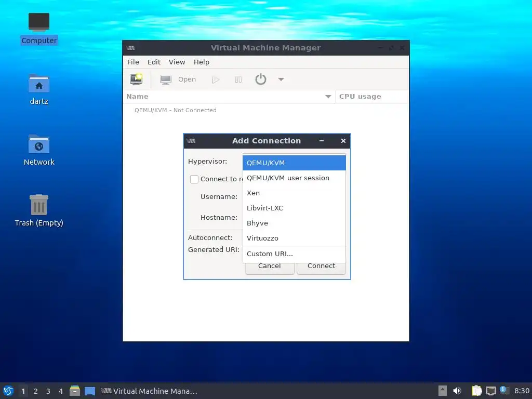
Task: Select Xen from hypervisor list
Action: pos(294,193)
